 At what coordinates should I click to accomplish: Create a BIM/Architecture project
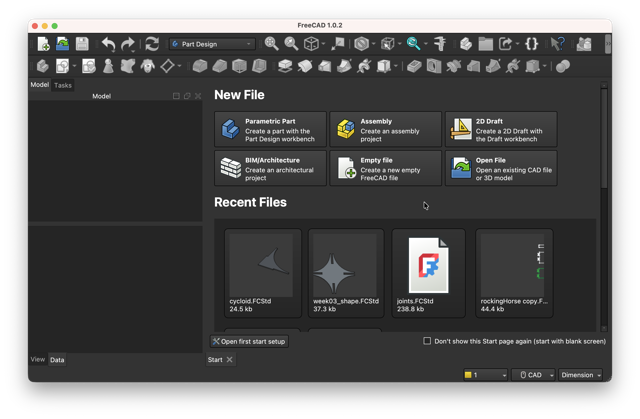pyautogui.click(x=270, y=168)
